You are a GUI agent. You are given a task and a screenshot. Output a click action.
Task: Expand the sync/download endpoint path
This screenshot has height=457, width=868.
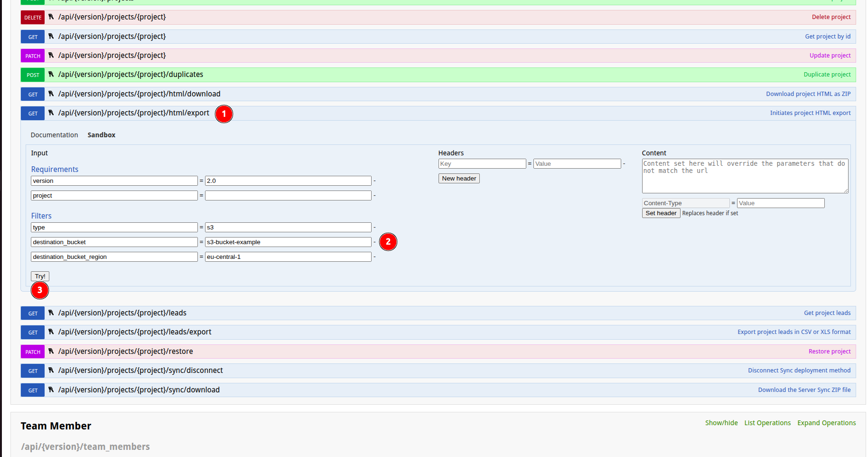[x=139, y=390]
